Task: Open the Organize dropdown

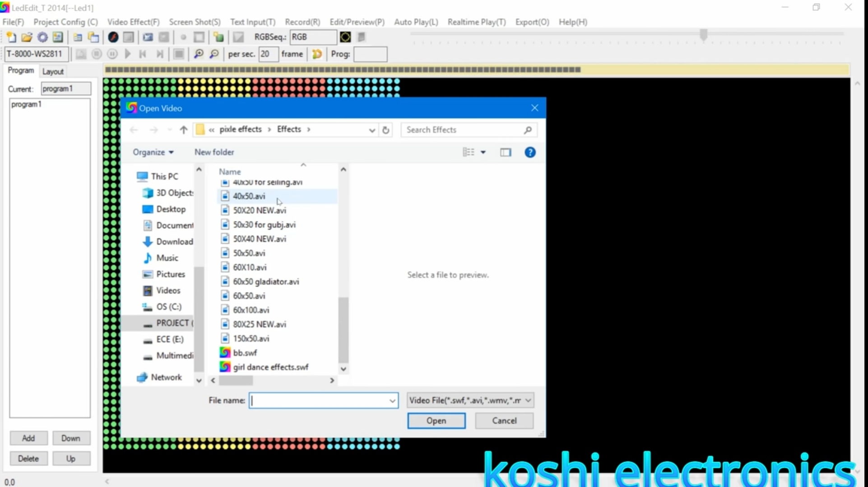Action: point(153,152)
